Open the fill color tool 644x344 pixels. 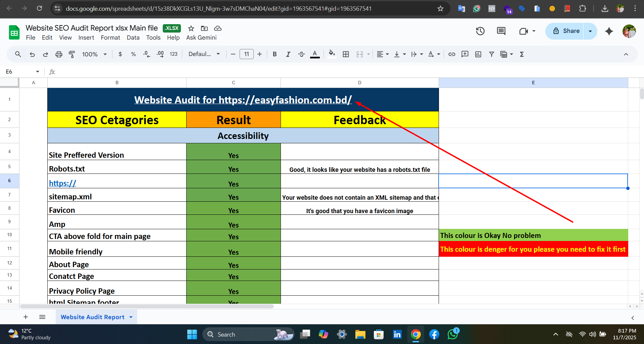pyautogui.click(x=332, y=54)
